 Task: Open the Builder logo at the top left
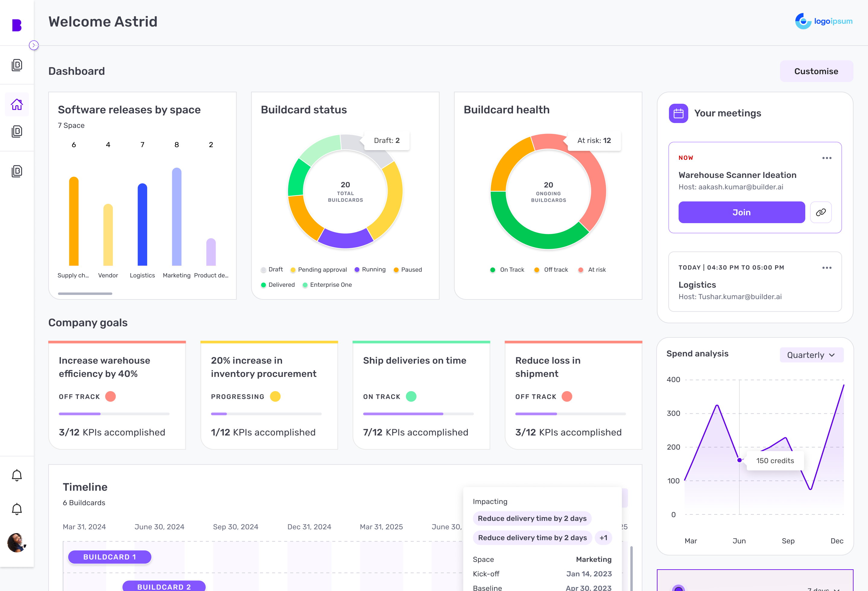(x=16, y=25)
